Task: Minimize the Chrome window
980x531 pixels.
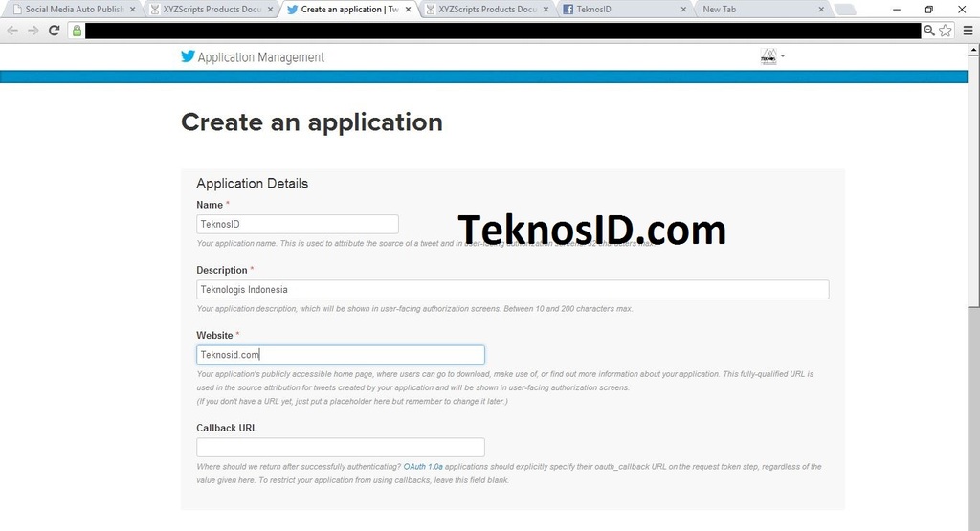Action: [897, 10]
